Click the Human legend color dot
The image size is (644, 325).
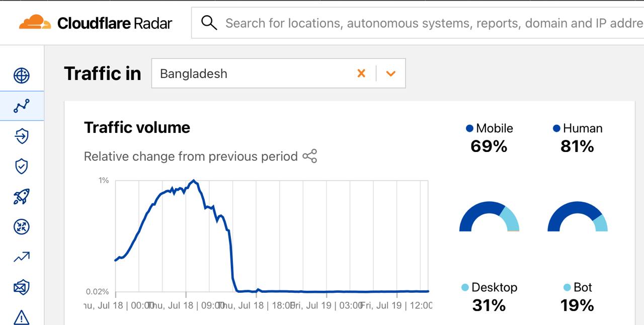click(556, 128)
